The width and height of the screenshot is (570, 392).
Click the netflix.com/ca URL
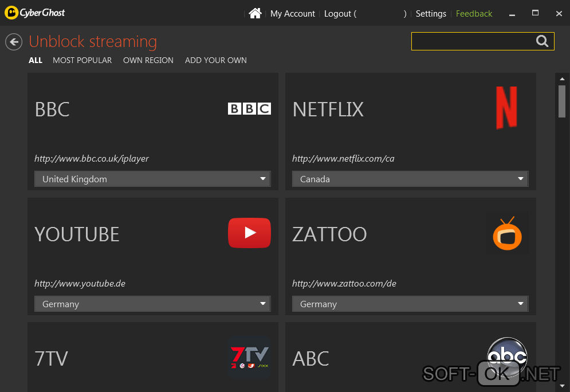[x=343, y=159]
